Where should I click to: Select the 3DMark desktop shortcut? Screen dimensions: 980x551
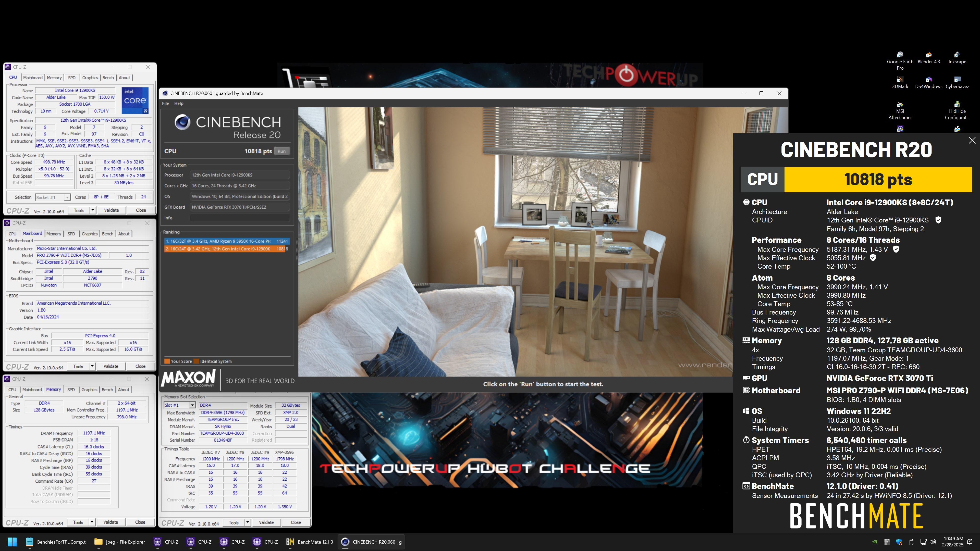(x=900, y=82)
